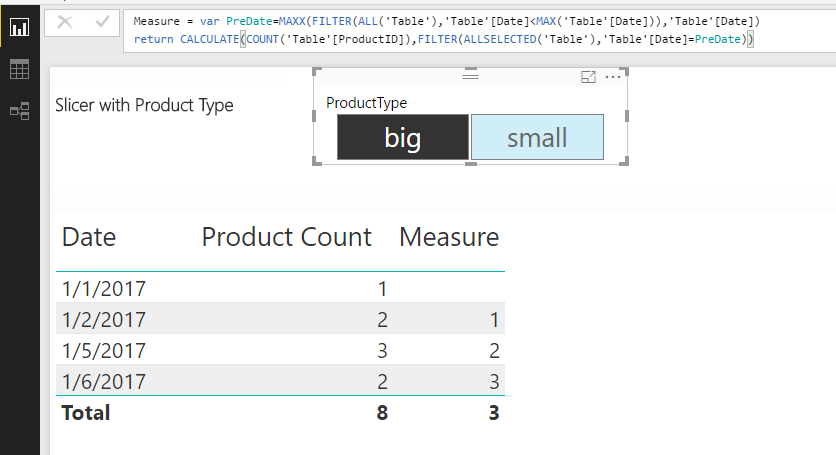Sort by the Date column header
836x455 pixels.
click(x=89, y=237)
